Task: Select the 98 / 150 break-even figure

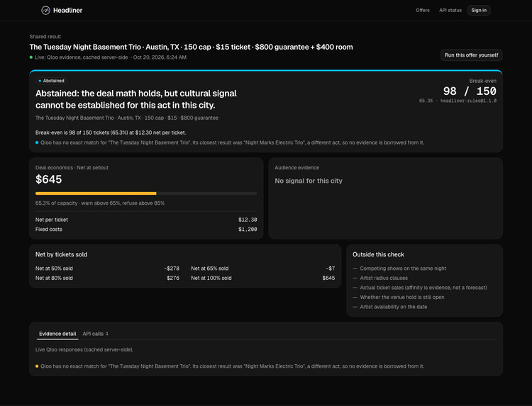Action: coord(470,91)
